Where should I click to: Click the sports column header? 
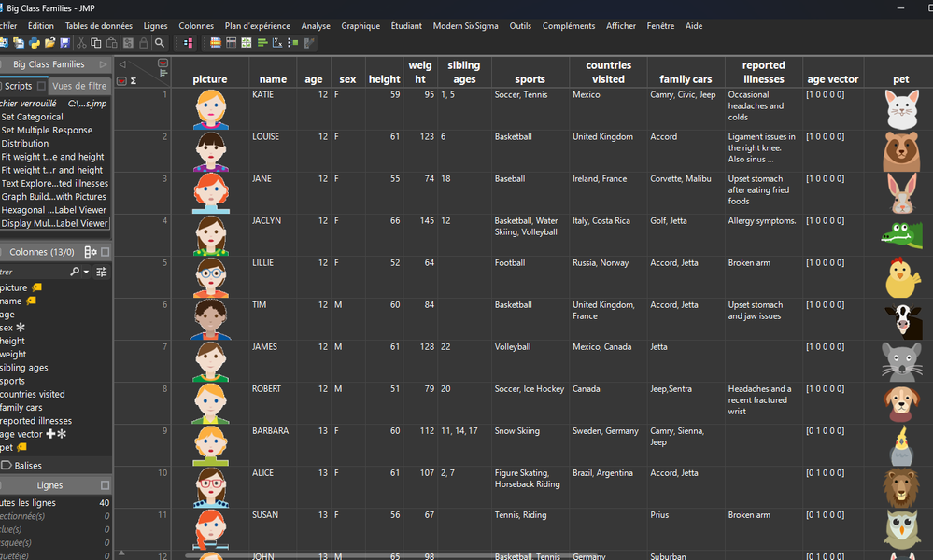pos(530,73)
